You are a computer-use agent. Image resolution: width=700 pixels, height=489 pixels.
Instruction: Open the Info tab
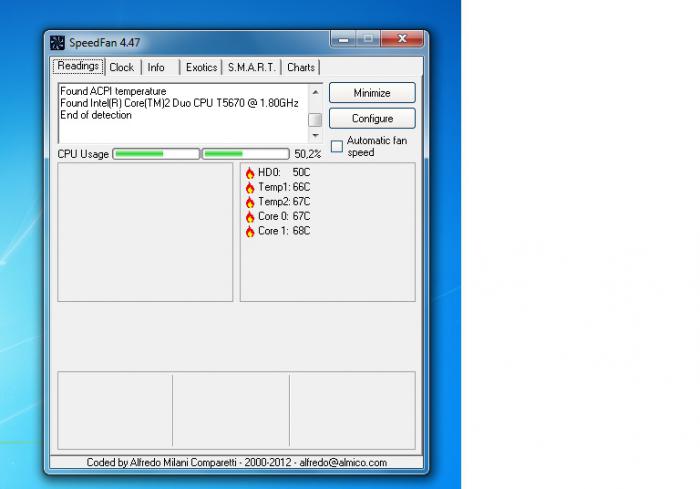(157, 68)
